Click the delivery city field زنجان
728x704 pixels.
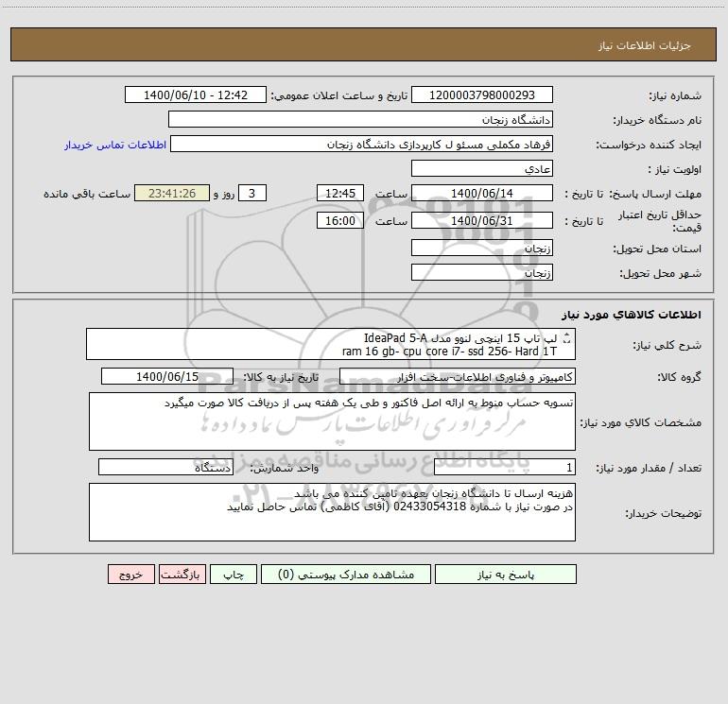pyautogui.click(x=482, y=272)
